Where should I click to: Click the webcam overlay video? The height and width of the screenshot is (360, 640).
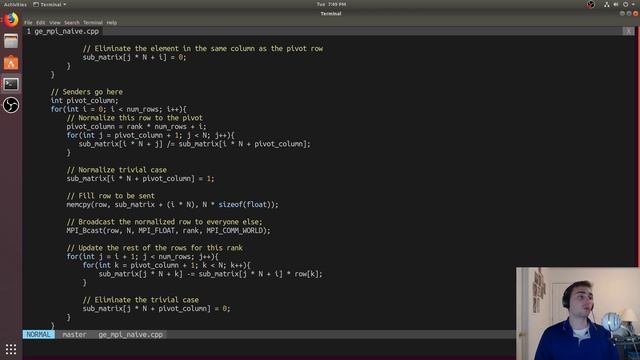[x=578, y=313]
